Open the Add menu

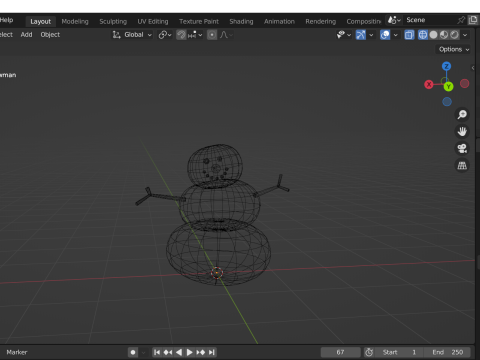pyautogui.click(x=26, y=35)
